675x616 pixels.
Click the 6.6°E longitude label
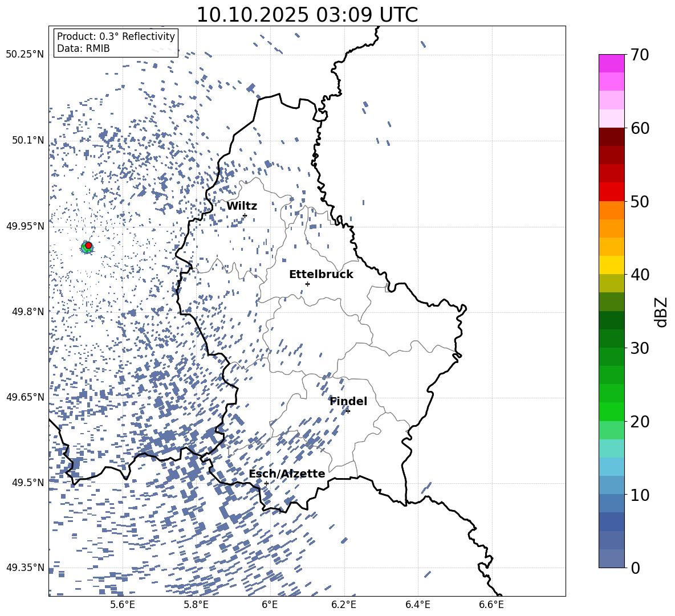491,605
